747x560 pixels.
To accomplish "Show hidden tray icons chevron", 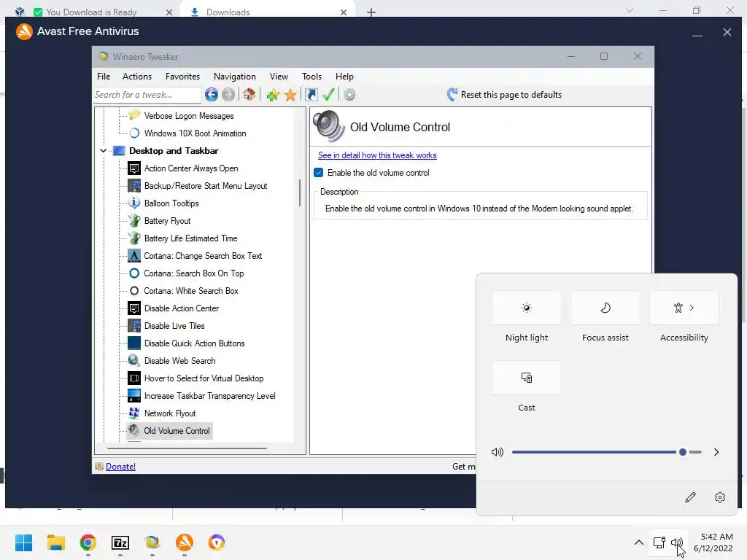I will (x=639, y=542).
